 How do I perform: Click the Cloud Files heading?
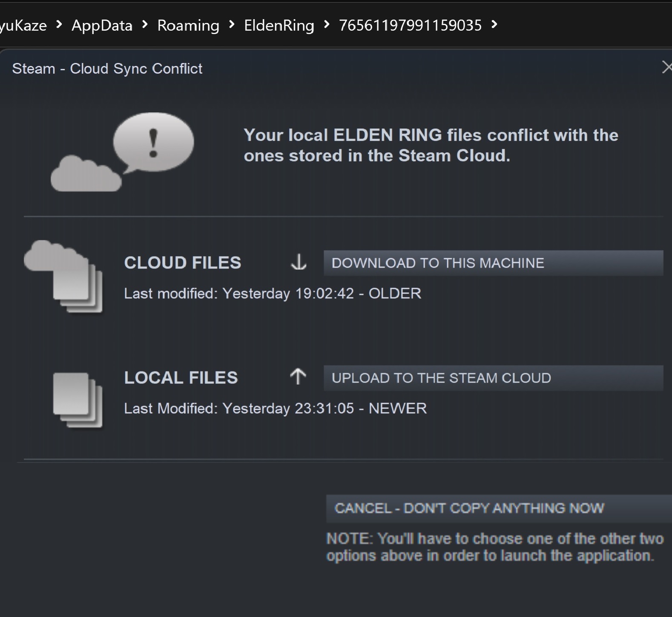pyautogui.click(x=183, y=263)
